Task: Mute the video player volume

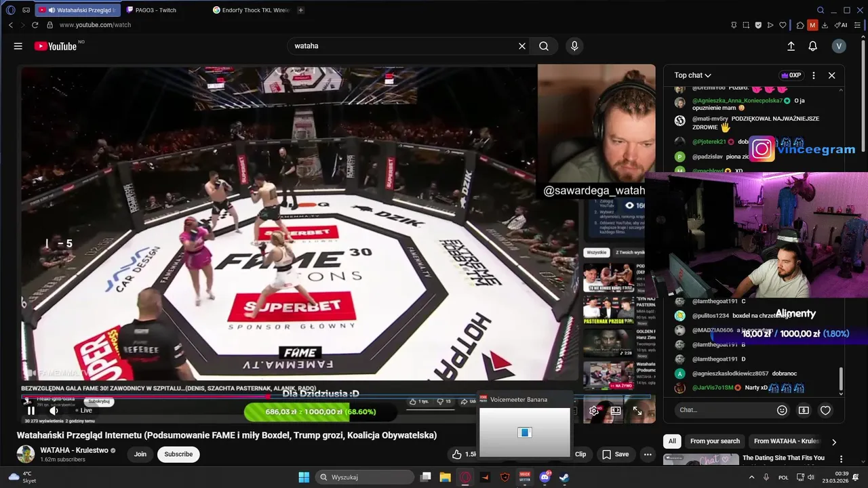Action: (54, 410)
